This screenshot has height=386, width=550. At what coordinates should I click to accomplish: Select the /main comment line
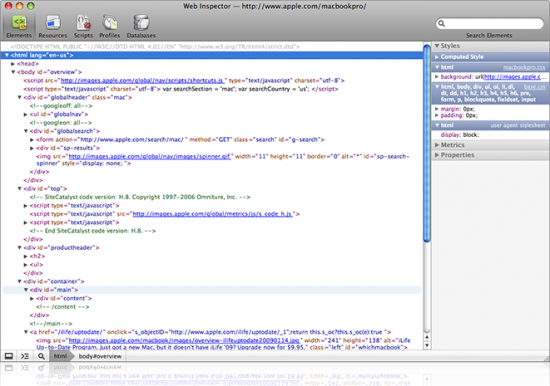pos(51,324)
